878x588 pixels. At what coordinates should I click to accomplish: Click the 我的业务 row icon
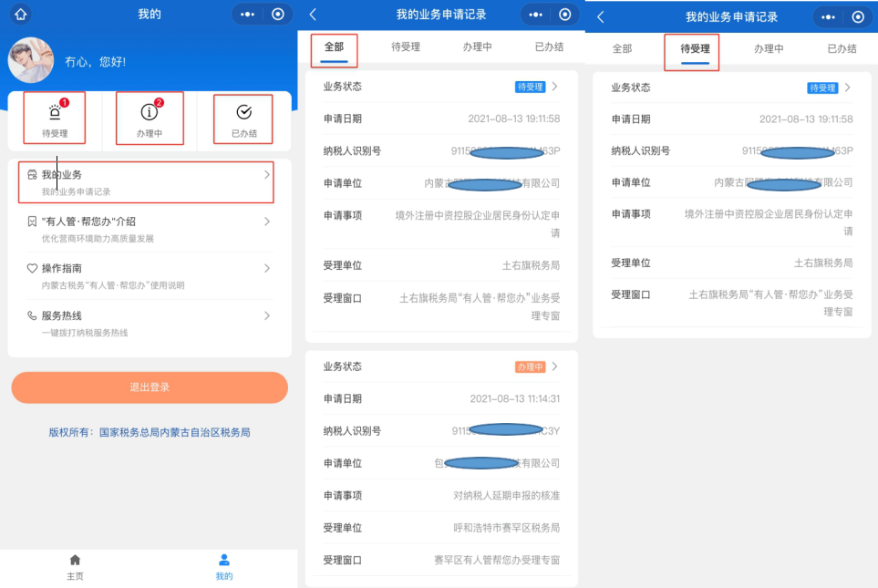(x=32, y=175)
